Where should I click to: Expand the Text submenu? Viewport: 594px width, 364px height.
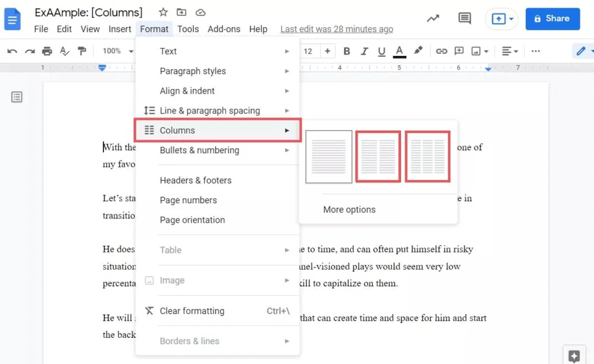(217, 51)
